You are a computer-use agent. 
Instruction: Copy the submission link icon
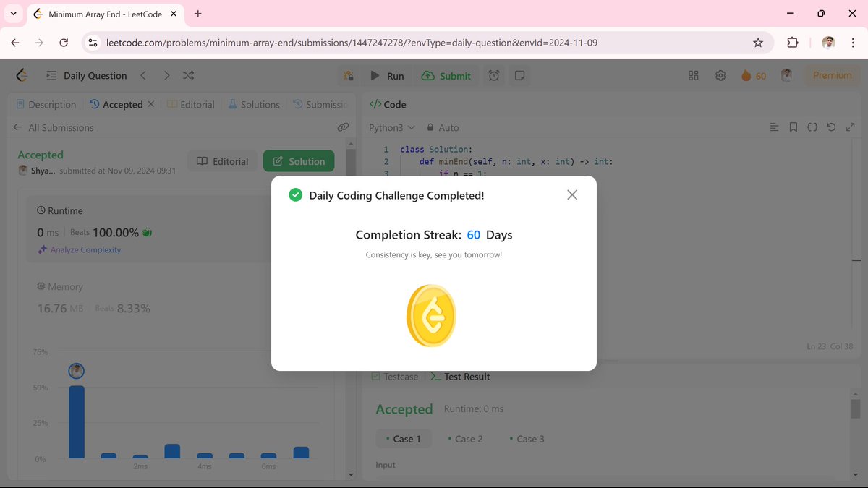343,127
